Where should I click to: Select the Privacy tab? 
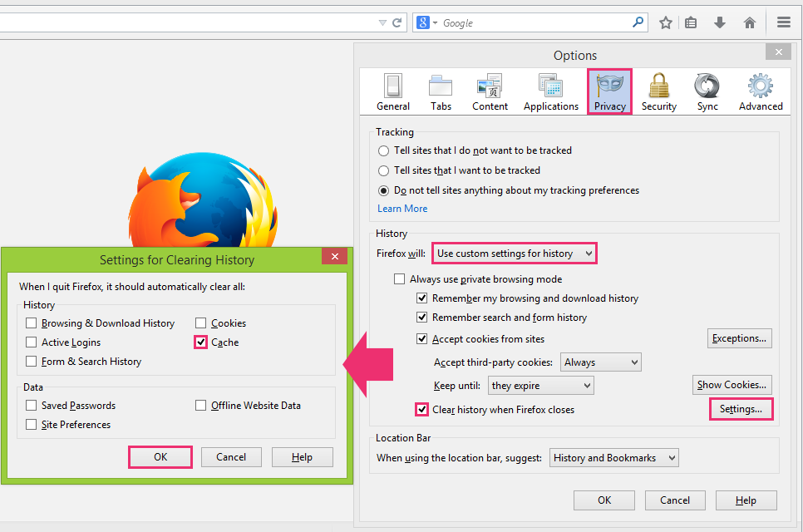pos(609,91)
